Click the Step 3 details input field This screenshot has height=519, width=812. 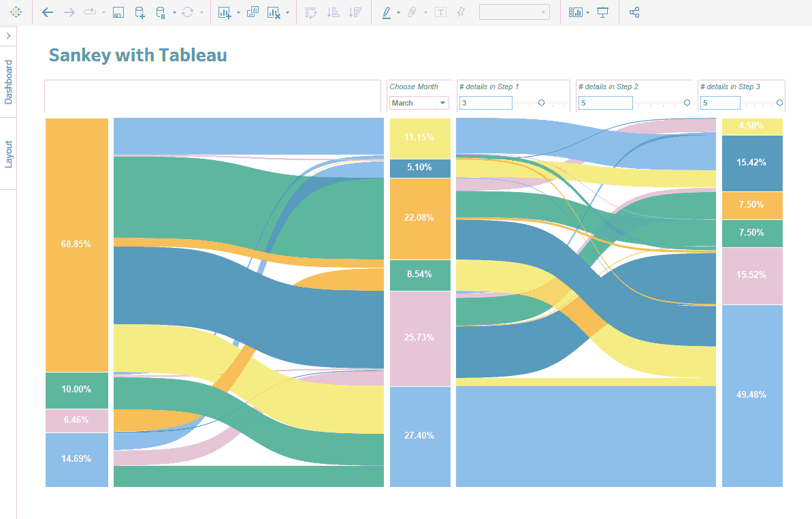click(720, 103)
